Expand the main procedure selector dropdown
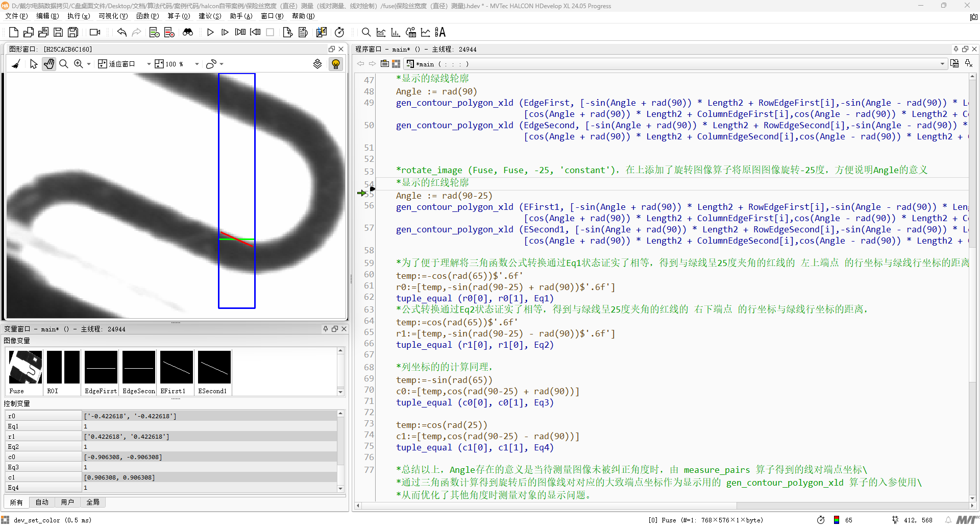This screenshot has height=527, width=980. (942, 64)
